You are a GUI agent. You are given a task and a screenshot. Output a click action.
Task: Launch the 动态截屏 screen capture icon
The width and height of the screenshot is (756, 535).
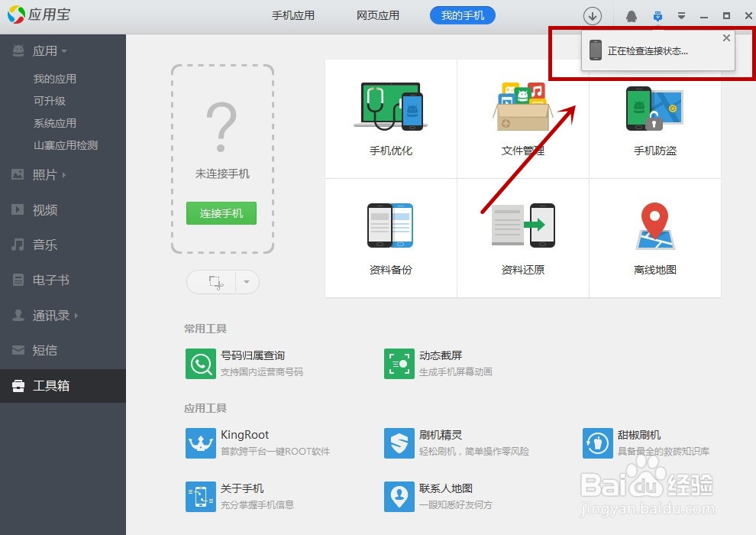399,364
